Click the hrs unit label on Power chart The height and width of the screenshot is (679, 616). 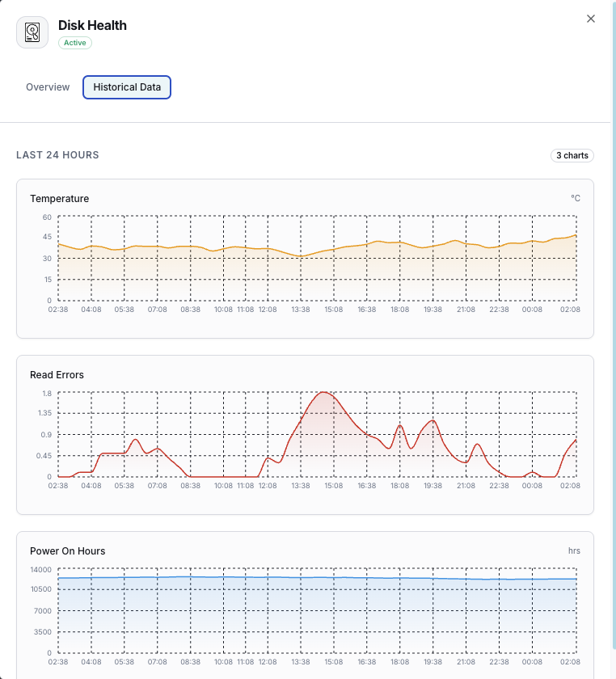[574, 551]
